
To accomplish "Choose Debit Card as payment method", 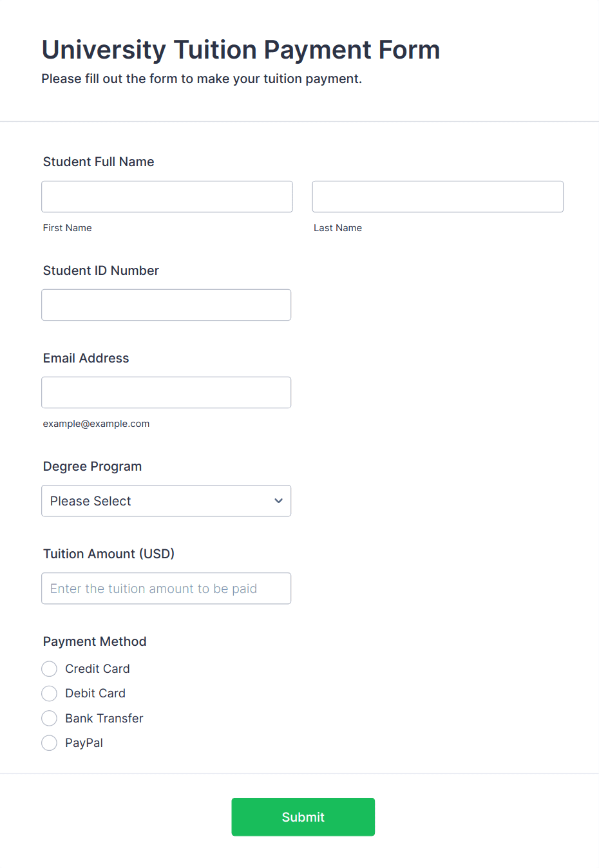I will pos(50,693).
